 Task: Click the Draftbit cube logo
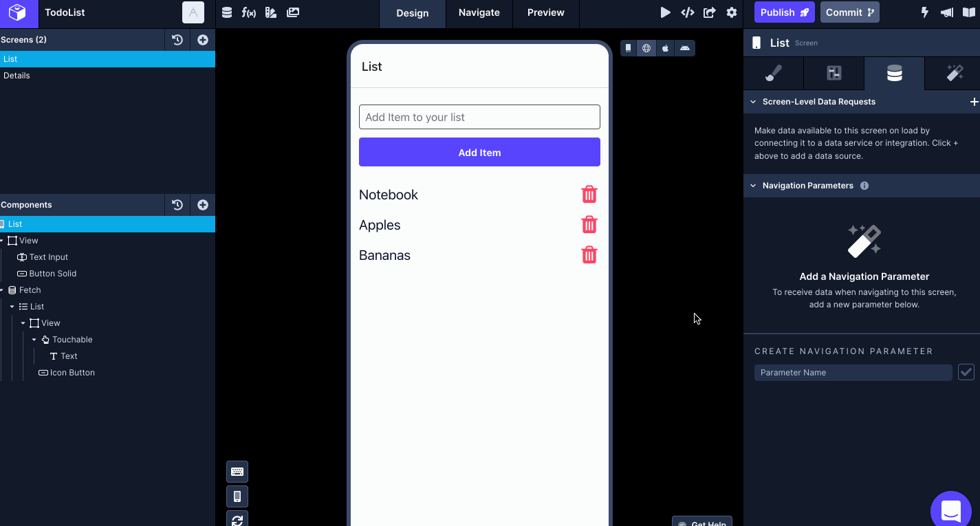pos(17,12)
